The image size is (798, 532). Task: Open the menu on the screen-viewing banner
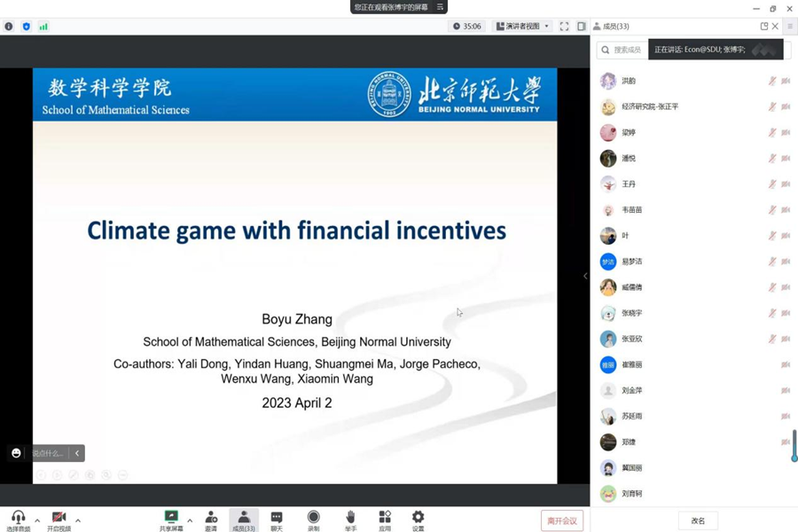point(440,7)
